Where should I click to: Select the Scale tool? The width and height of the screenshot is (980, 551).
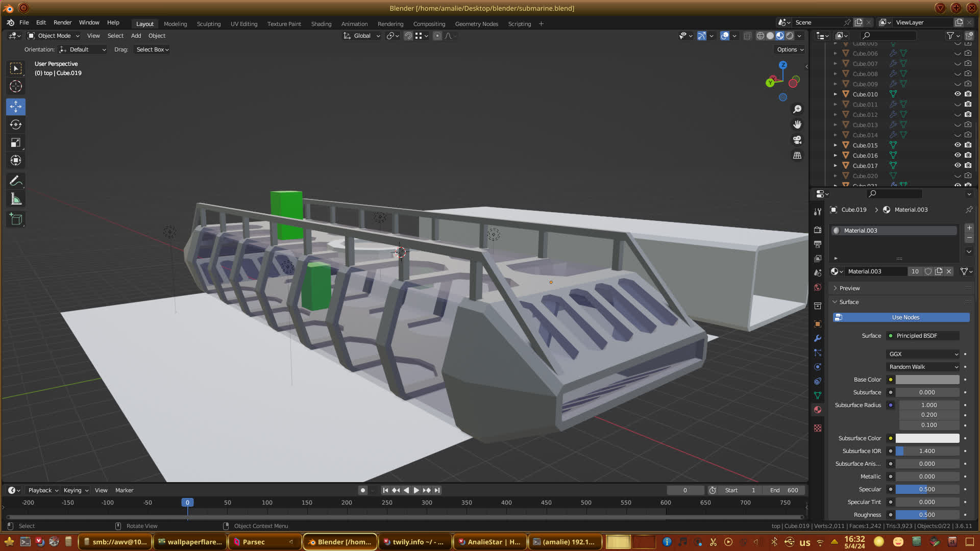point(16,142)
